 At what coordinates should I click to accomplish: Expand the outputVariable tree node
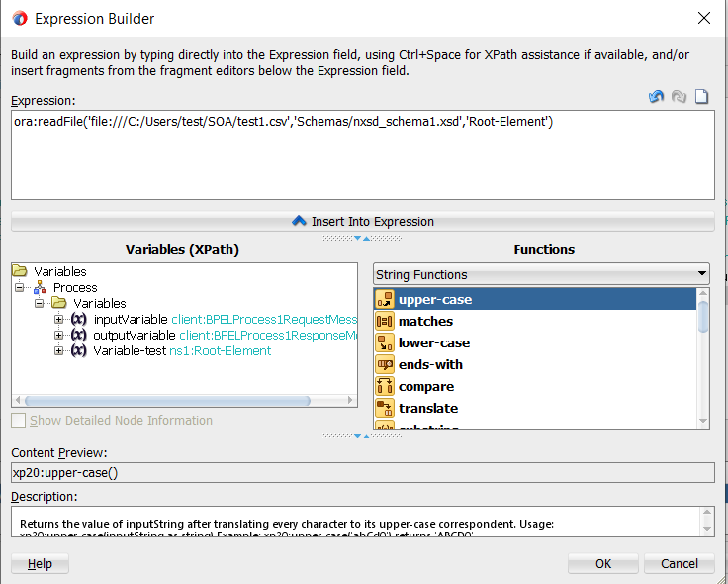[59, 336]
